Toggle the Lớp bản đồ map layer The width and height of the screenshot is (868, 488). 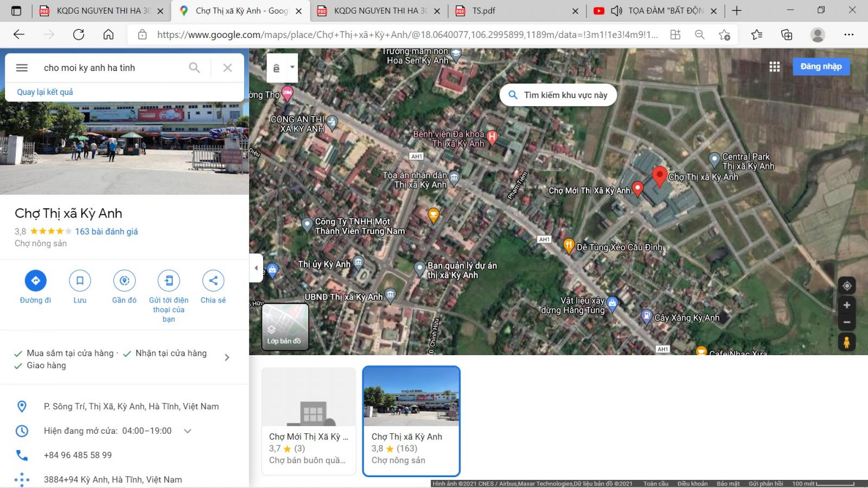point(285,326)
